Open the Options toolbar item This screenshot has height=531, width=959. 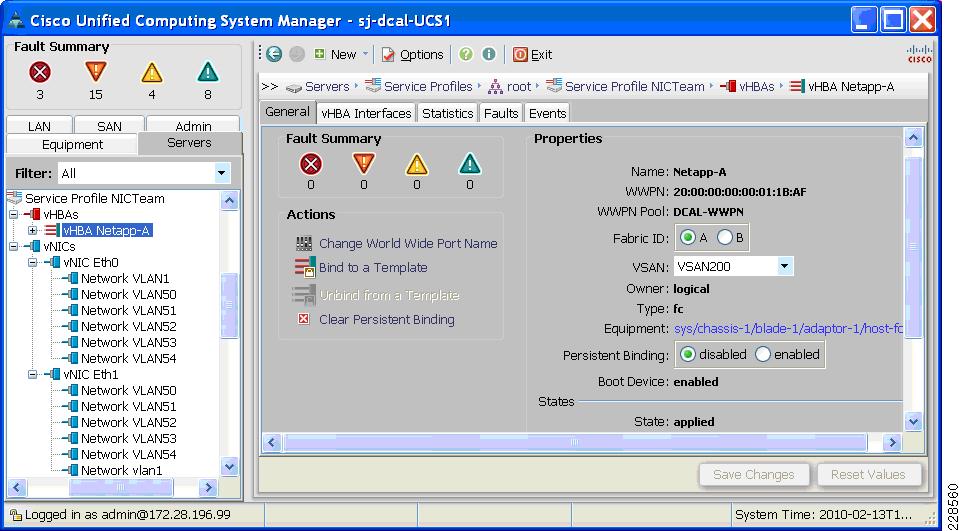(x=413, y=55)
